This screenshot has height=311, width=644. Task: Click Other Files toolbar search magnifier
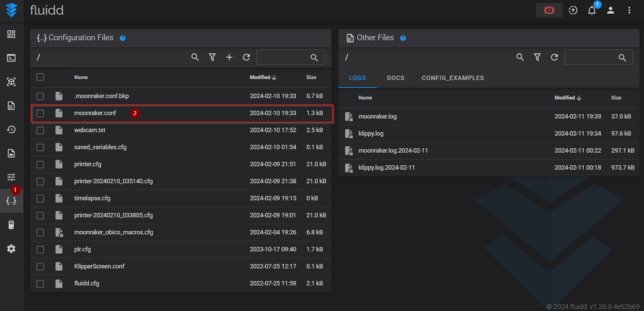coord(520,57)
